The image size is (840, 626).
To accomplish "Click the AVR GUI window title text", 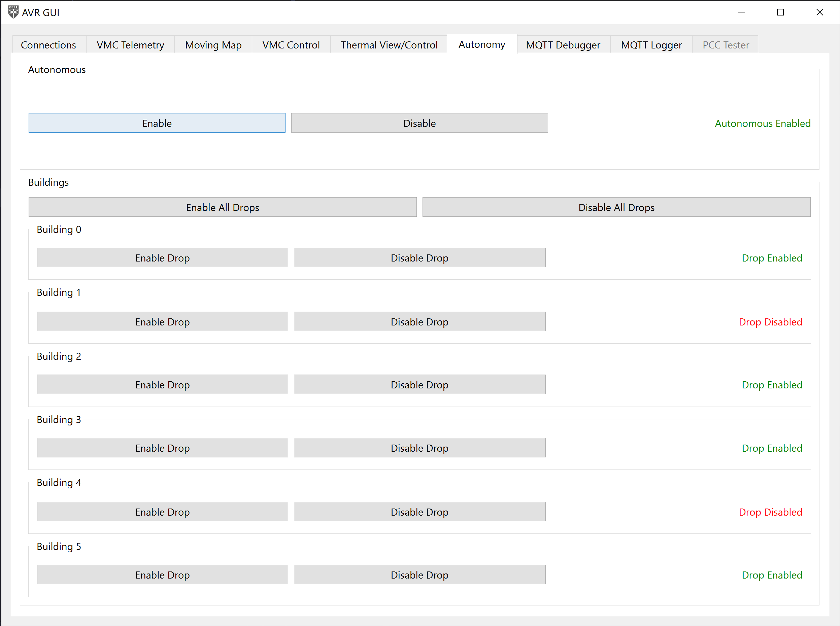I will point(40,12).
